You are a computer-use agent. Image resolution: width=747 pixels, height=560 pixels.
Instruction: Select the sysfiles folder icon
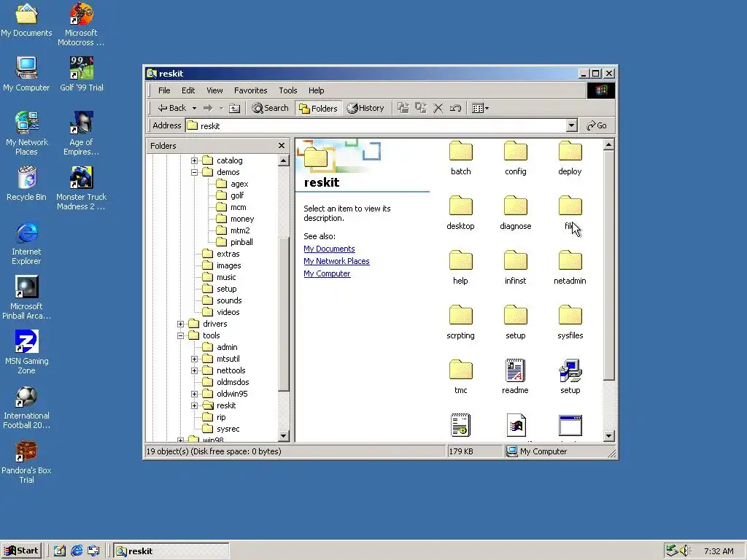[570, 322]
